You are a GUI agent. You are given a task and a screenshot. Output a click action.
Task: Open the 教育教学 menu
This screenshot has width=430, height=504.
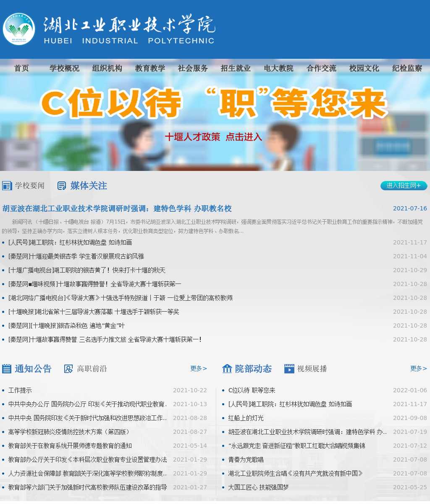point(150,68)
